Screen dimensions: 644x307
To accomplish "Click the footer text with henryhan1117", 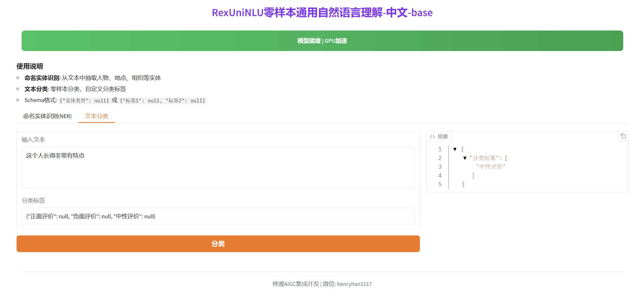I will click(322, 284).
